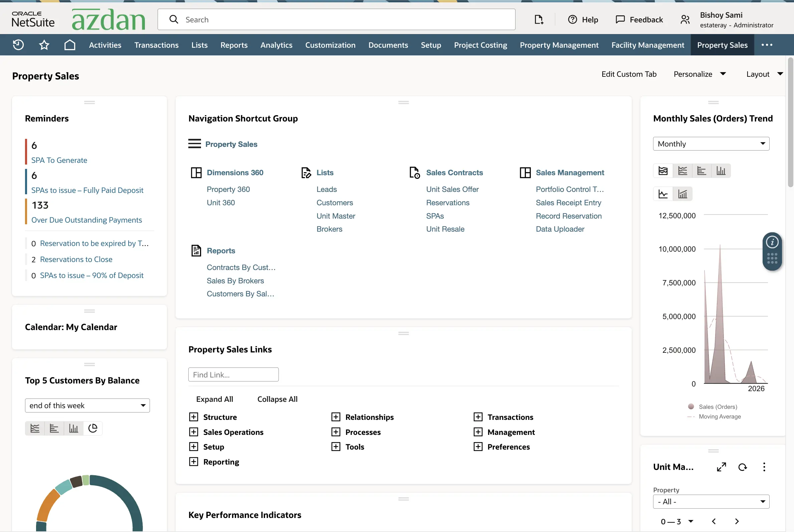Open the Unit Ma... portlet options menu
794x532 pixels.
pyautogui.click(x=764, y=467)
